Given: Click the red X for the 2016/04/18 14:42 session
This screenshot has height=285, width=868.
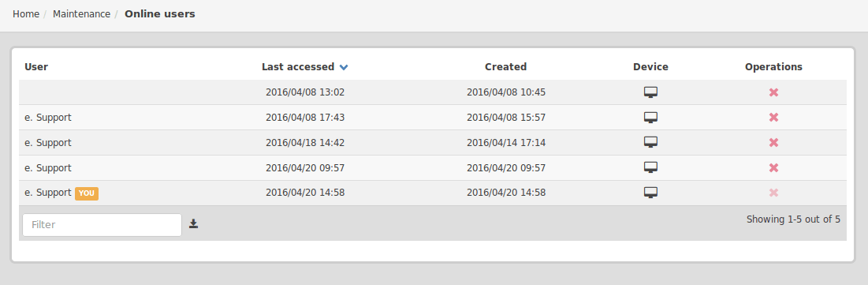Looking at the screenshot, I should pos(773,142).
